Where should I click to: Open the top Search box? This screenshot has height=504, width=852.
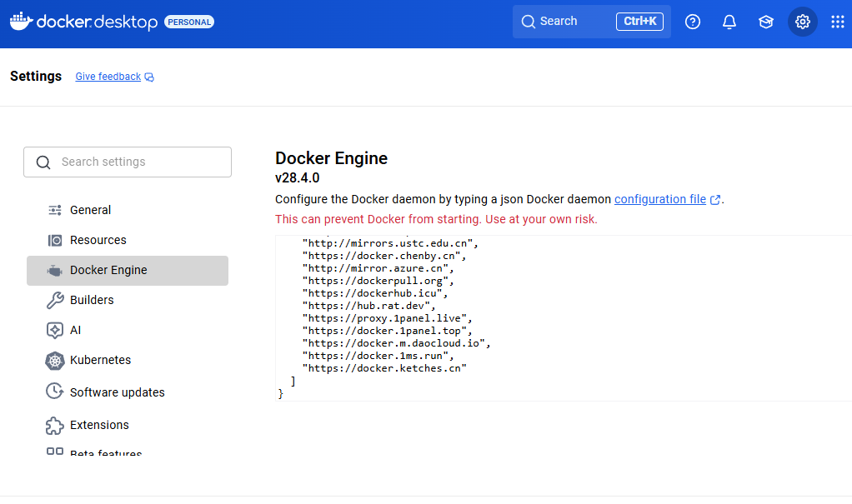592,21
